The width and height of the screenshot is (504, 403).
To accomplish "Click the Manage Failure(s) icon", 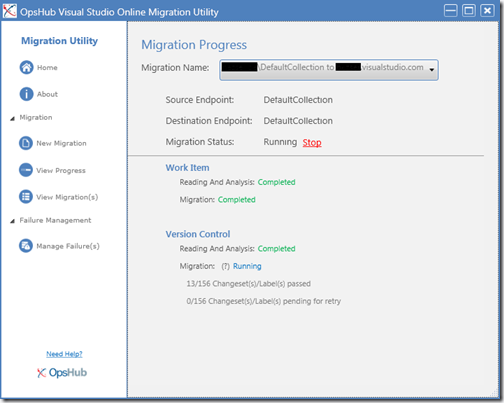I will point(26,246).
